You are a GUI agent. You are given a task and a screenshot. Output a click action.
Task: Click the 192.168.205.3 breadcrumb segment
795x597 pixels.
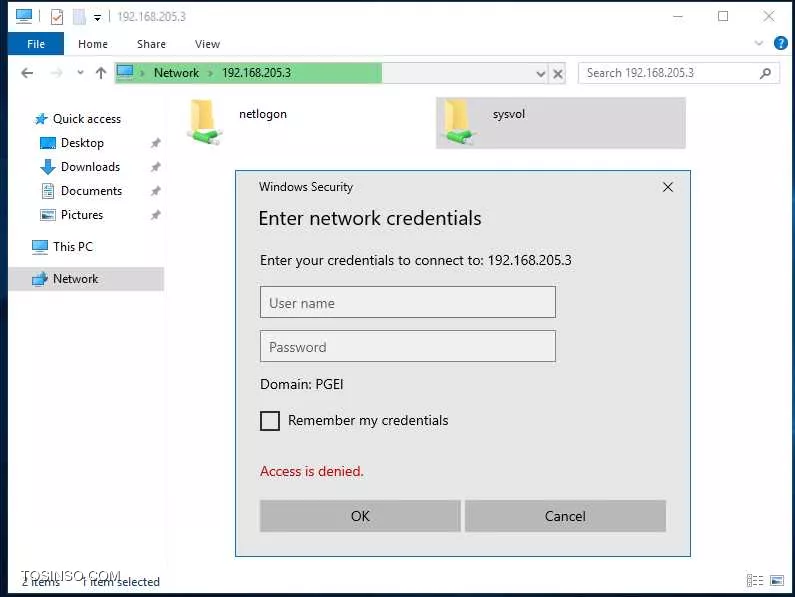[257, 73]
